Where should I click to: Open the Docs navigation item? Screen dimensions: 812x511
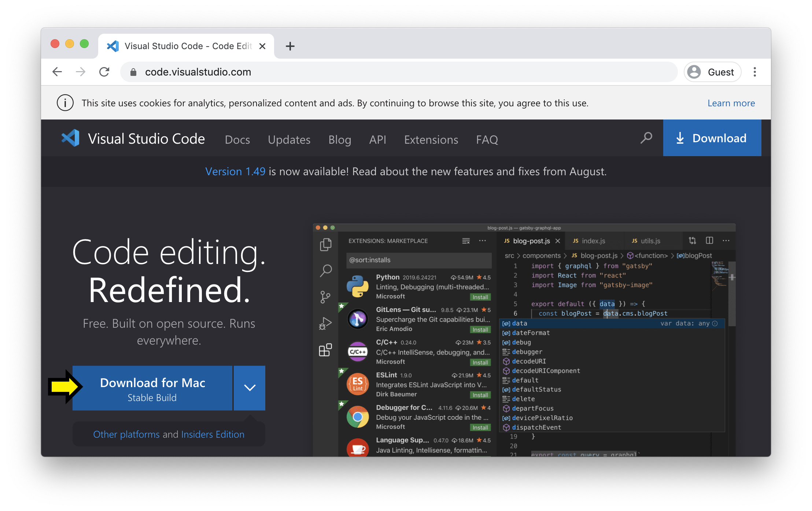(x=237, y=140)
